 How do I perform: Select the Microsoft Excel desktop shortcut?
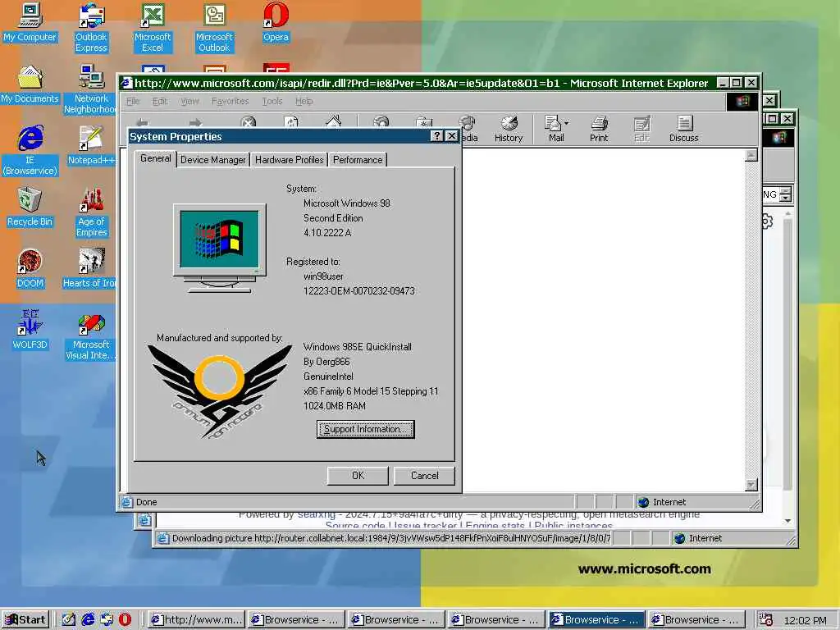point(152,28)
